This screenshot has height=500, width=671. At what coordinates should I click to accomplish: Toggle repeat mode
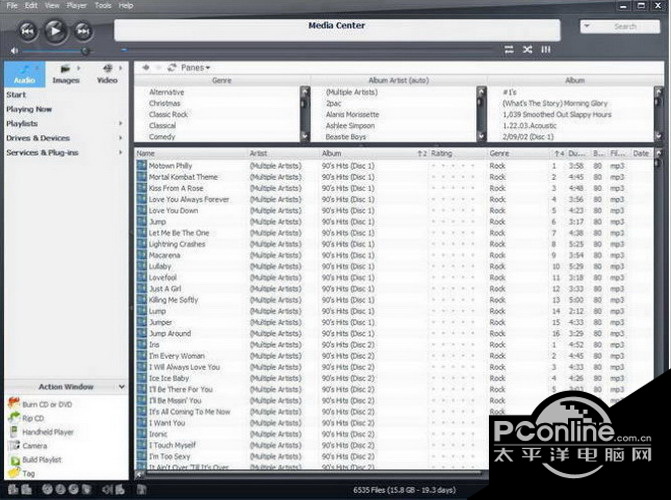pos(509,50)
